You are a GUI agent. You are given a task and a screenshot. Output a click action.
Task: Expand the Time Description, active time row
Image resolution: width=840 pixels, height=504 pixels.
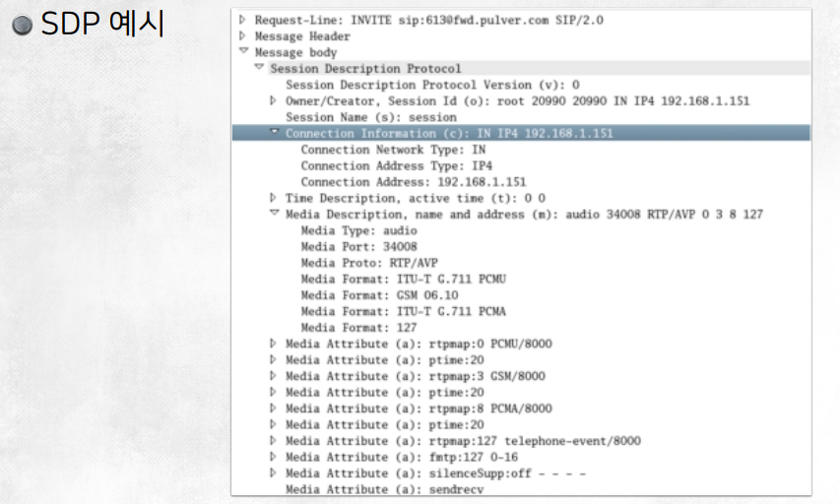click(273, 198)
